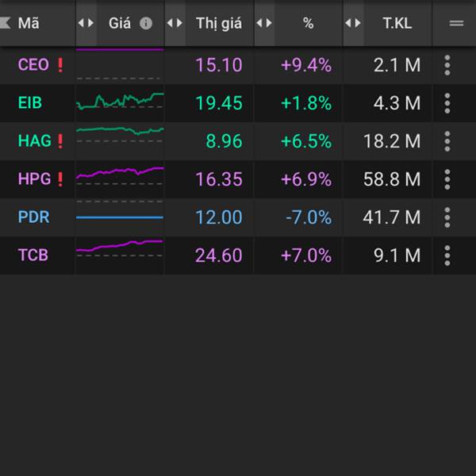Image resolution: width=476 pixels, height=476 pixels.
Task: Click the 4.3 M volume cell
Action: coord(397,103)
